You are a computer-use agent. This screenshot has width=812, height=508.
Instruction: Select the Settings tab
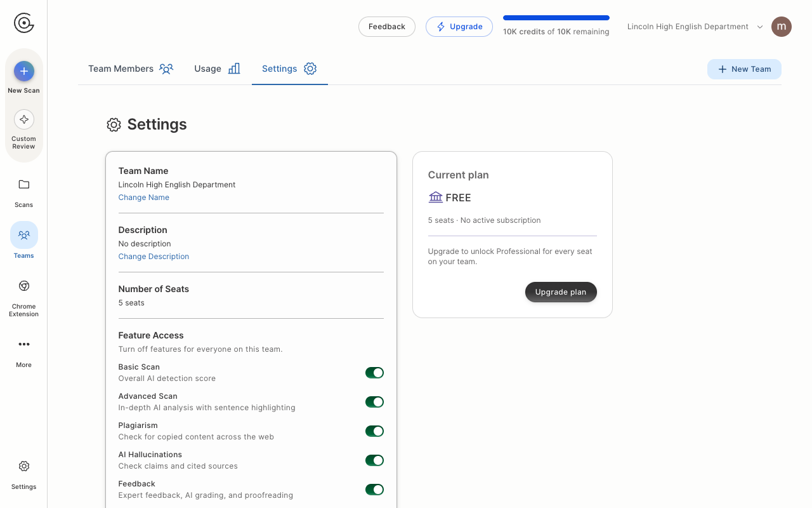[289, 69]
